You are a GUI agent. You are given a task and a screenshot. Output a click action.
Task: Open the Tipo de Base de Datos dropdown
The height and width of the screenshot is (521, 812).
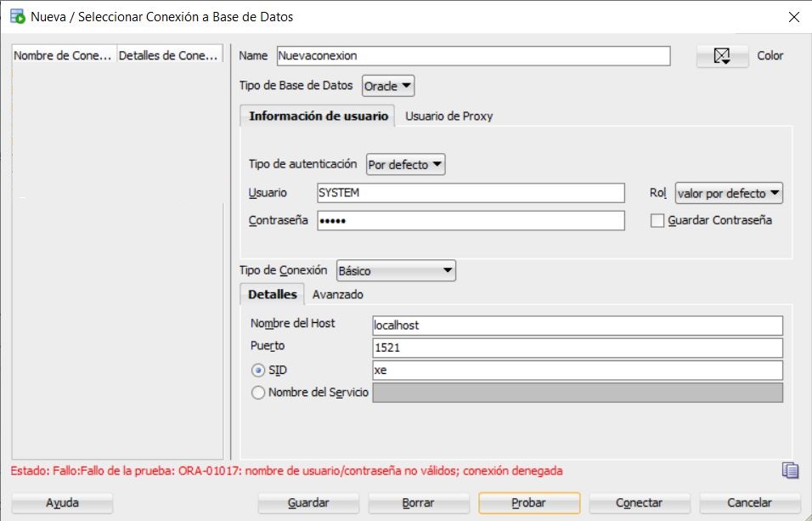(x=388, y=86)
